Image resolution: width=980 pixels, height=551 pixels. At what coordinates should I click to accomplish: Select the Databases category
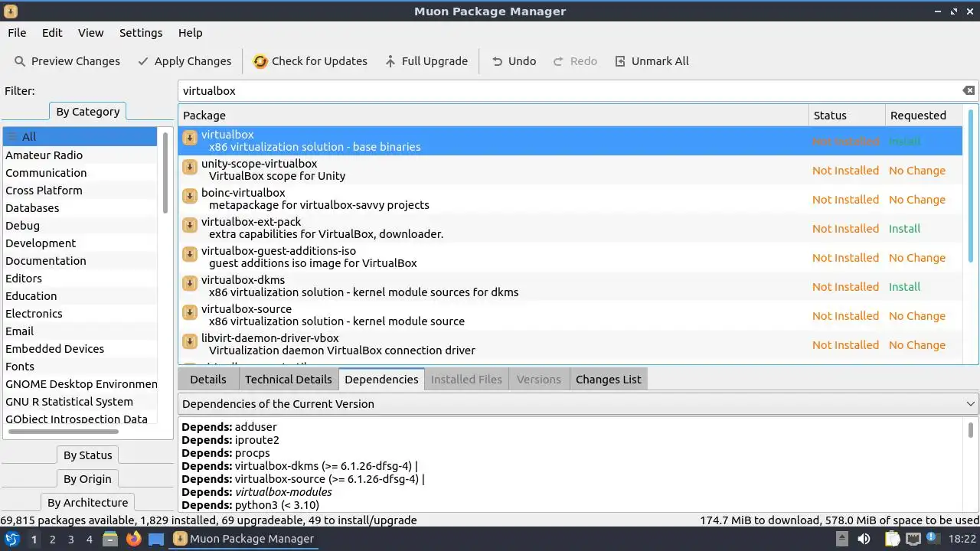tap(80, 208)
